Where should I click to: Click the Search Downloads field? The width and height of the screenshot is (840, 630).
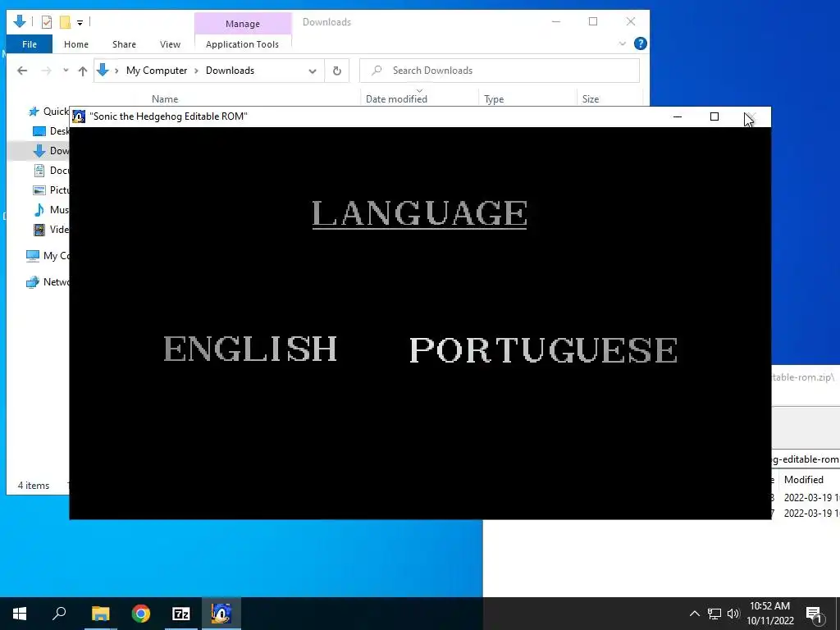click(500, 71)
